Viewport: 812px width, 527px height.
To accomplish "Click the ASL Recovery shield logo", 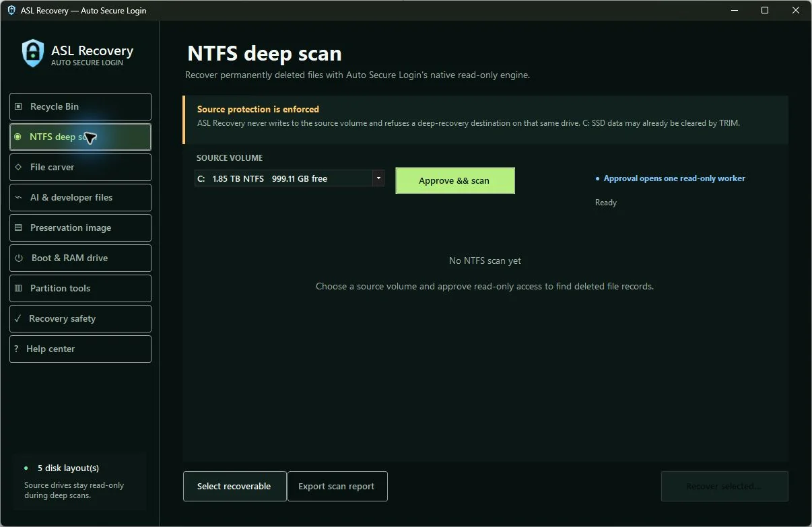I will point(32,53).
